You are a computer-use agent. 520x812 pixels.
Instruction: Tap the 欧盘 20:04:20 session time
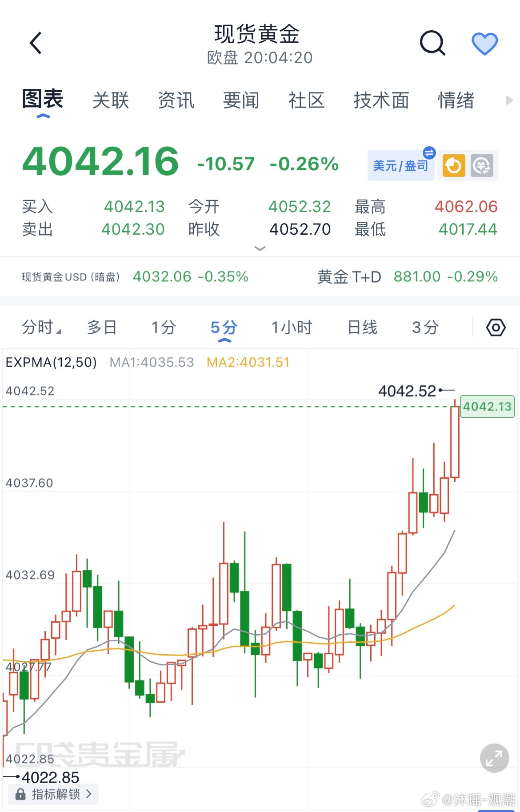tap(260, 58)
